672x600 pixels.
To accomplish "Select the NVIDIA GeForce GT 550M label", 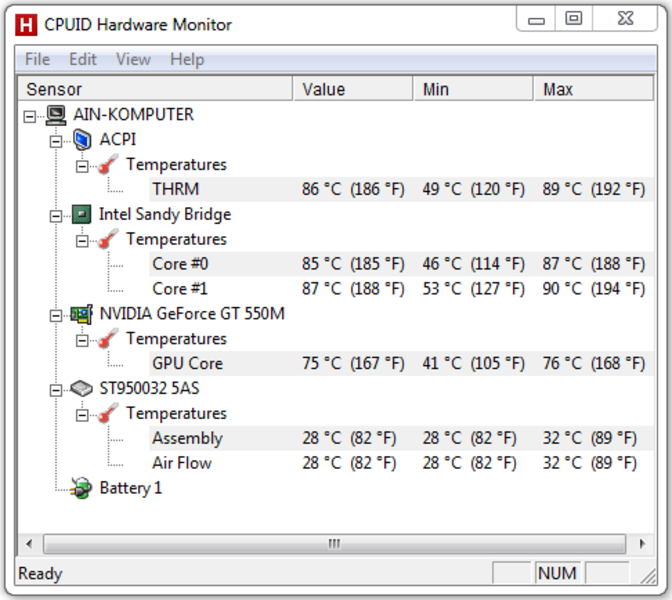I will coord(192,314).
